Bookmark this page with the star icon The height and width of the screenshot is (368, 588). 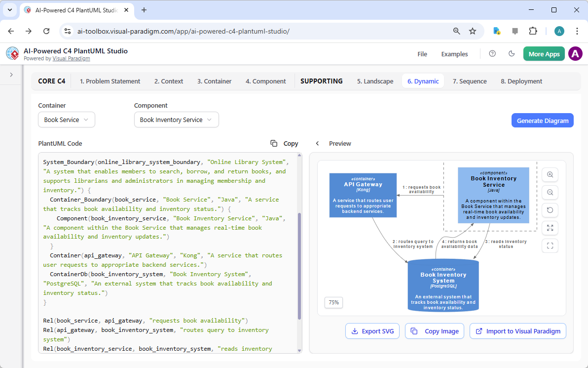pyautogui.click(x=473, y=31)
